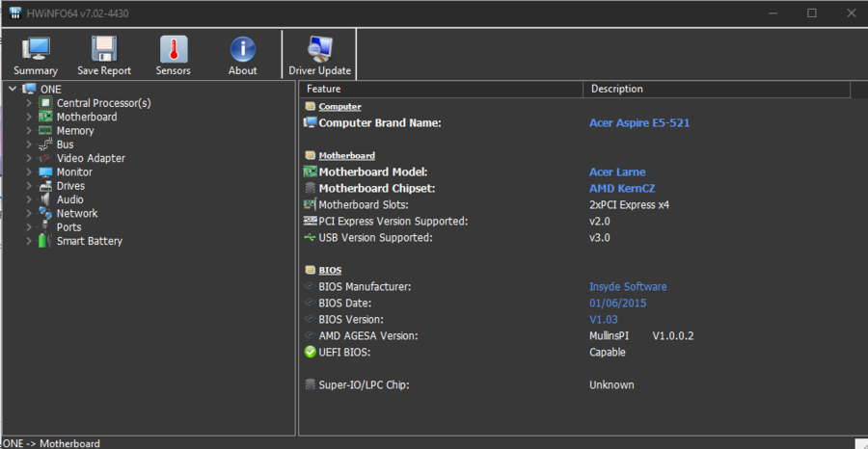The height and width of the screenshot is (449, 868).
Task: Select the Video Adapter tree label
Action: 91,158
